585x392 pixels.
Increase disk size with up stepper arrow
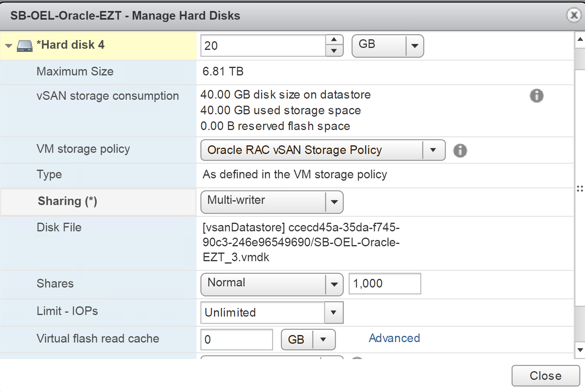[334, 40]
